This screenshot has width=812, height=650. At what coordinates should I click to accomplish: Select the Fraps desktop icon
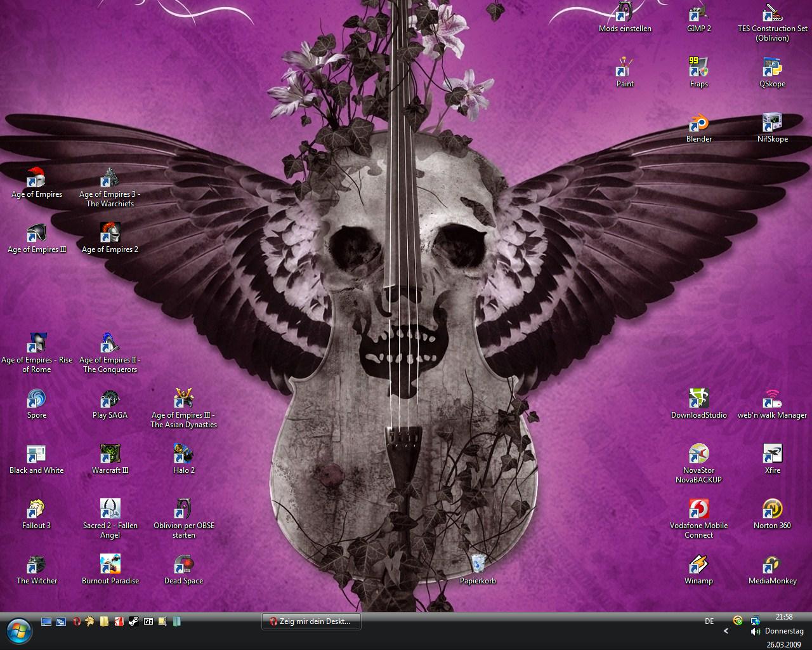pos(698,69)
